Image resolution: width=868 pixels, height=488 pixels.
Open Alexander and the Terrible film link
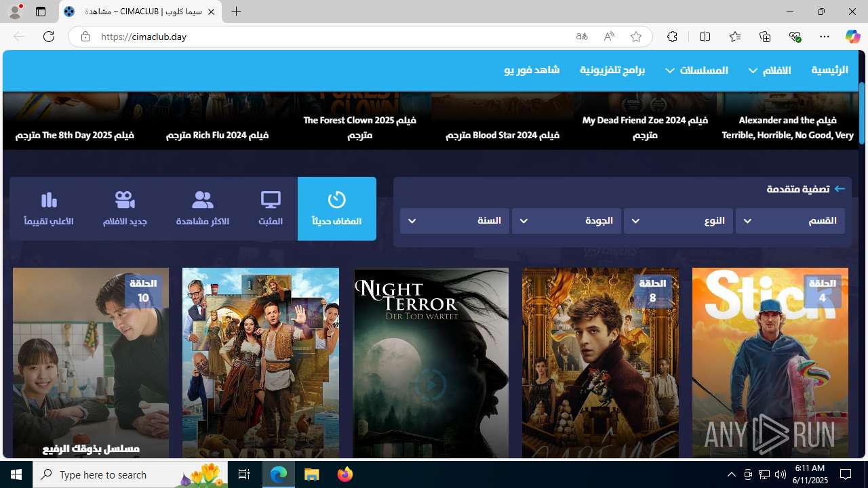(787, 127)
